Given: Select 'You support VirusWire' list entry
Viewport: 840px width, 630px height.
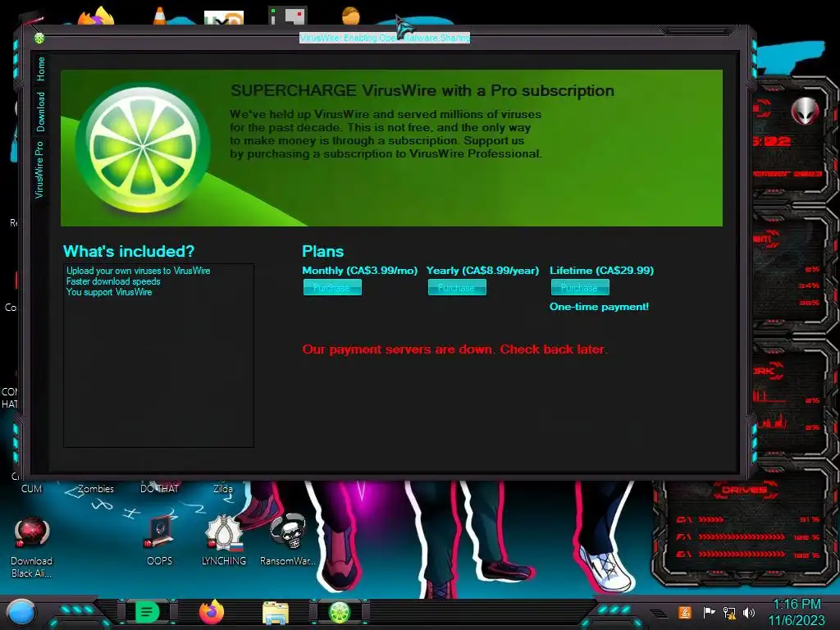Looking at the screenshot, I should click(x=109, y=293).
